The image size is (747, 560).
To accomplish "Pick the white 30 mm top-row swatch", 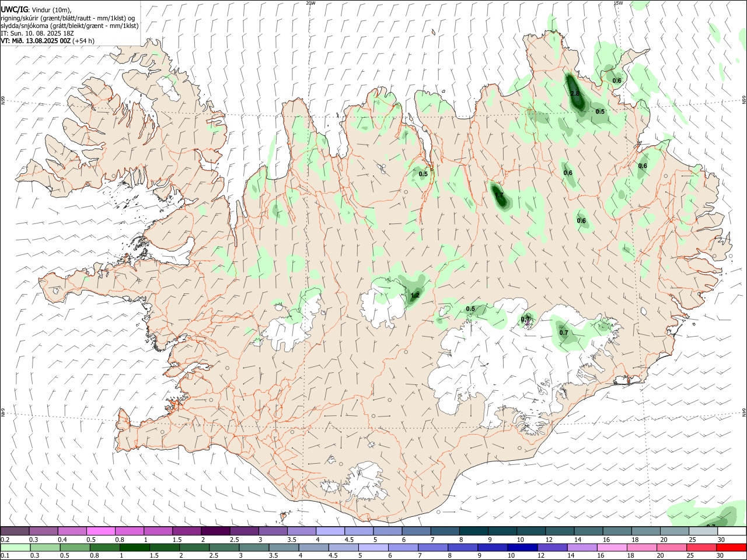I will [x=732, y=531].
